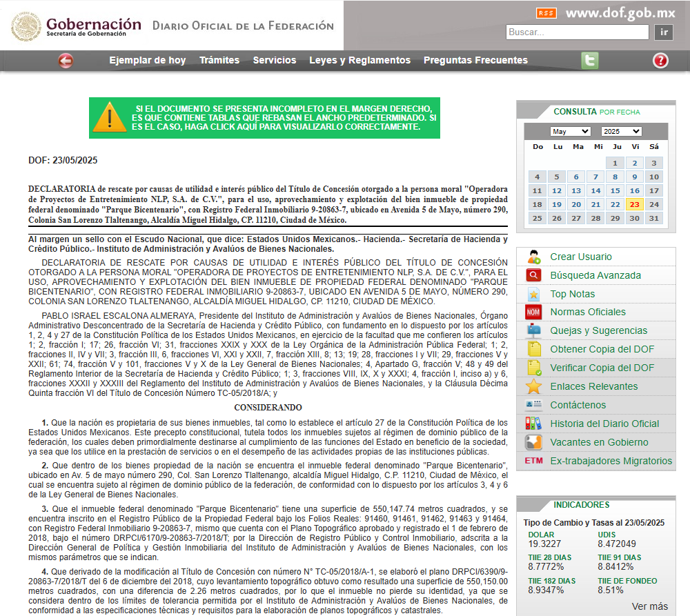690x616 pixels.
Task: Click the Vacantes en Gobierno icon
Action: coord(533,442)
